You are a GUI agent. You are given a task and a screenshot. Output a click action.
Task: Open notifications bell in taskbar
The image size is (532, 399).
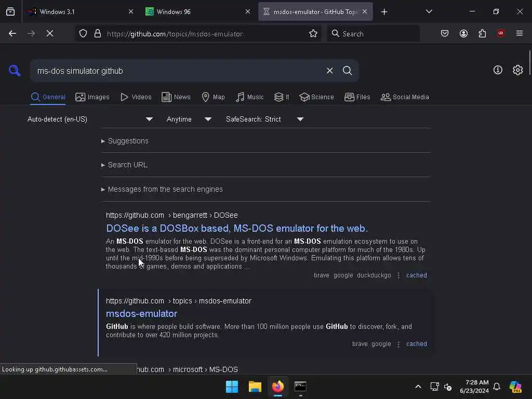[x=497, y=387]
